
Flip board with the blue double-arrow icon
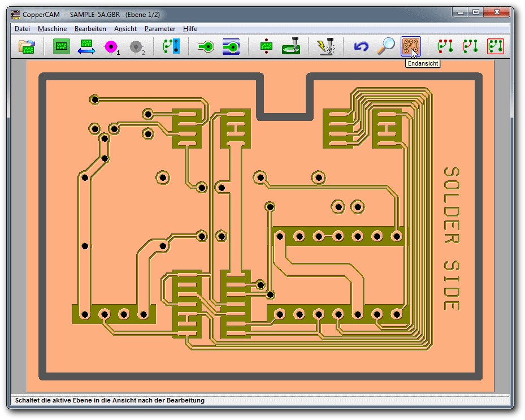[x=86, y=46]
